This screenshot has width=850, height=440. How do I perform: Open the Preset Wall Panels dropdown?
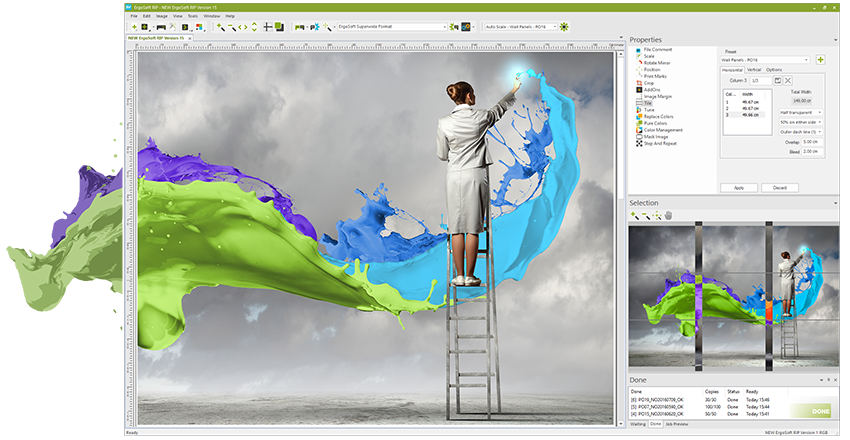pos(766,60)
